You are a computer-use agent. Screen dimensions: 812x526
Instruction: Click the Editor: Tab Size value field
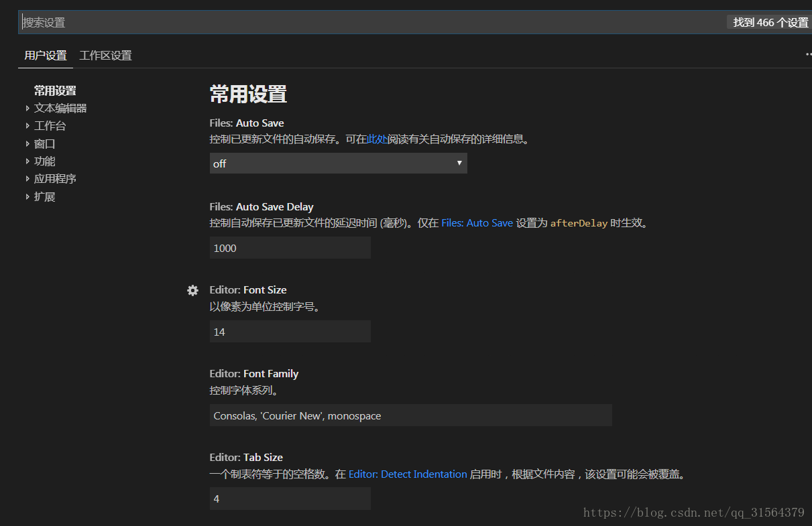(290, 499)
